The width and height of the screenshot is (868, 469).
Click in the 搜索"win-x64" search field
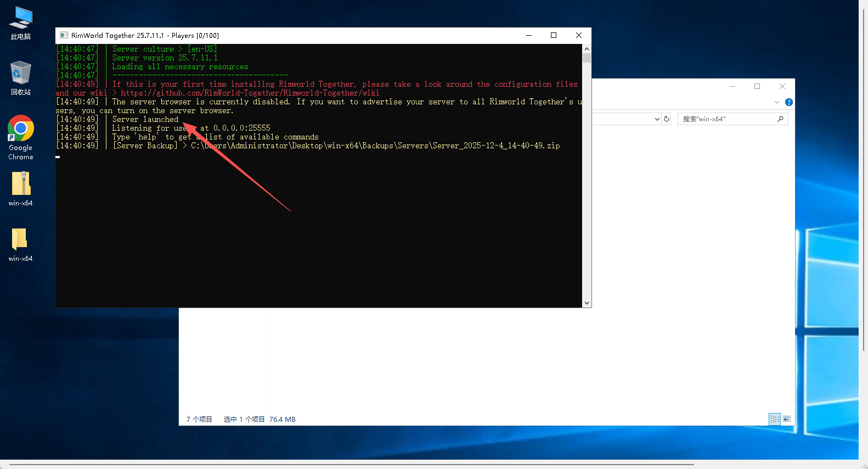click(x=727, y=119)
